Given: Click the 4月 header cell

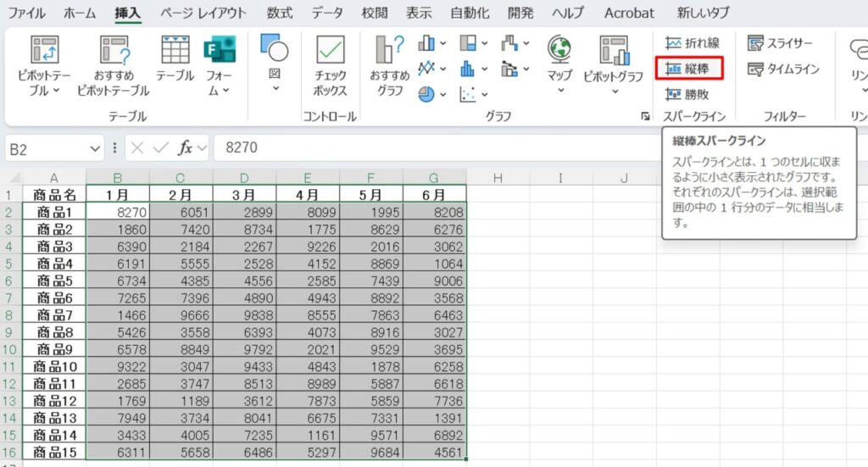Looking at the screenshot, I should pos(308,195).
